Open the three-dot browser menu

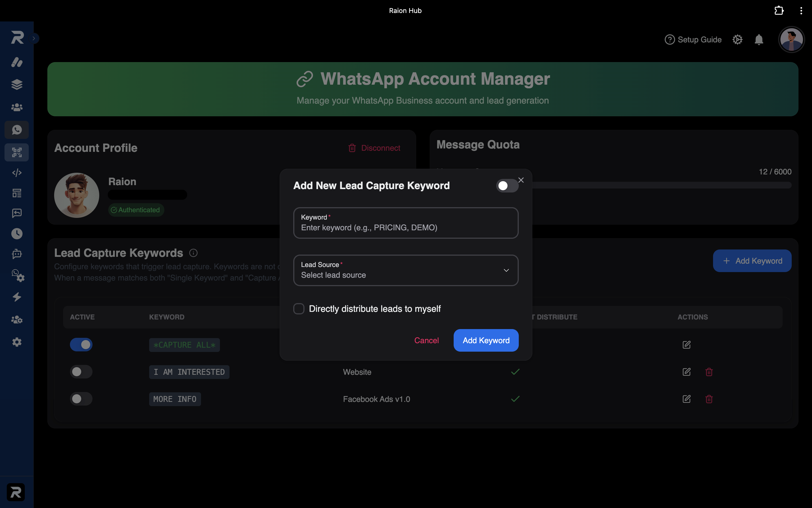click(801, 11)
